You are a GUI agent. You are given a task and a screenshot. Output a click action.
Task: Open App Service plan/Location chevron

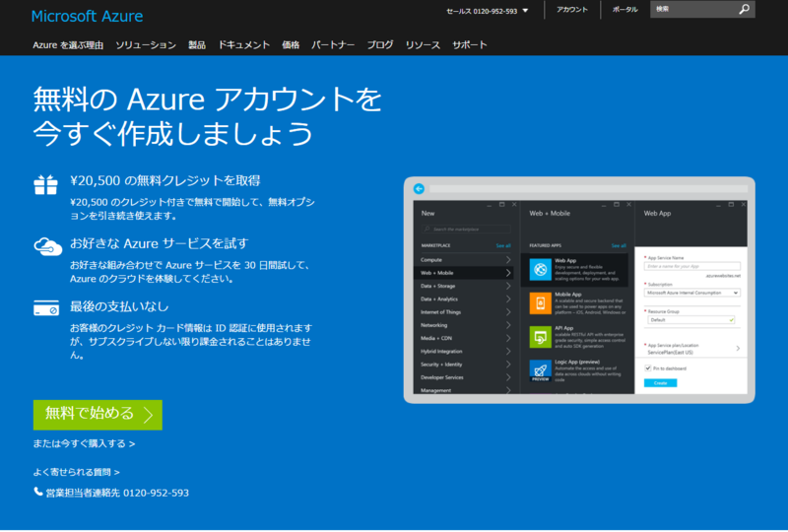pos(738,349)
